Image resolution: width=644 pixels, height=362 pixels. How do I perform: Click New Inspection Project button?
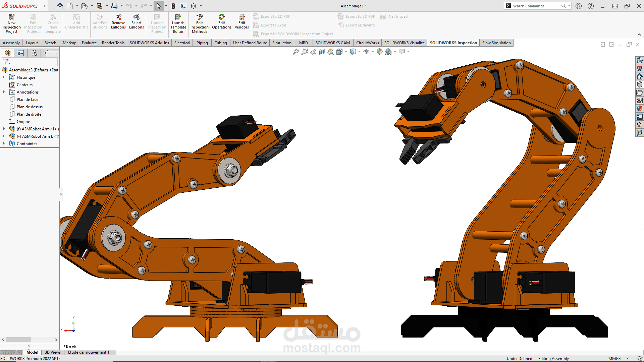coord(11,23)
